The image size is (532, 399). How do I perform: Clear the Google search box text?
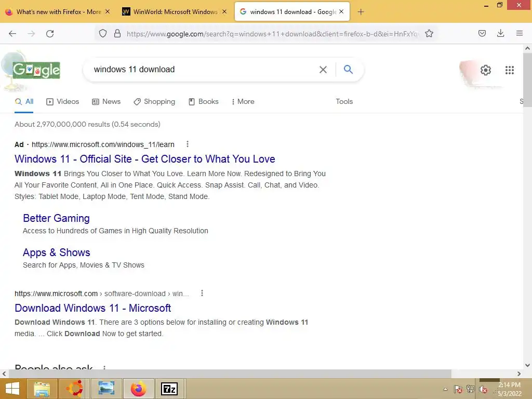click(323, 70)
